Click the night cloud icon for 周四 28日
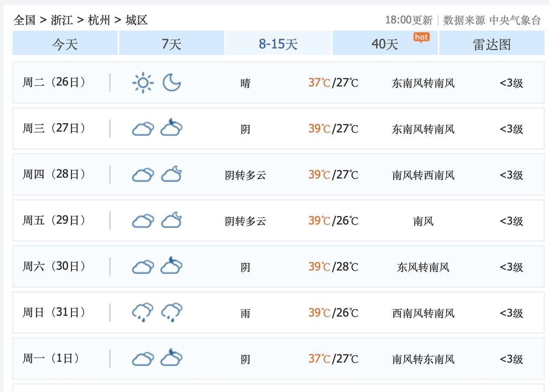 [172, 174]
